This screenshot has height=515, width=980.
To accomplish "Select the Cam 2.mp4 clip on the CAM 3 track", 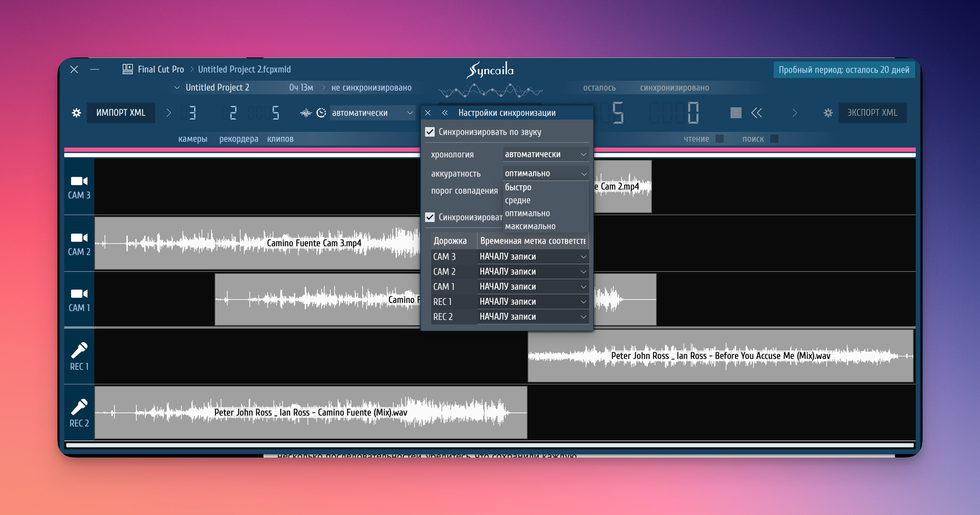I will coord(623,187).
